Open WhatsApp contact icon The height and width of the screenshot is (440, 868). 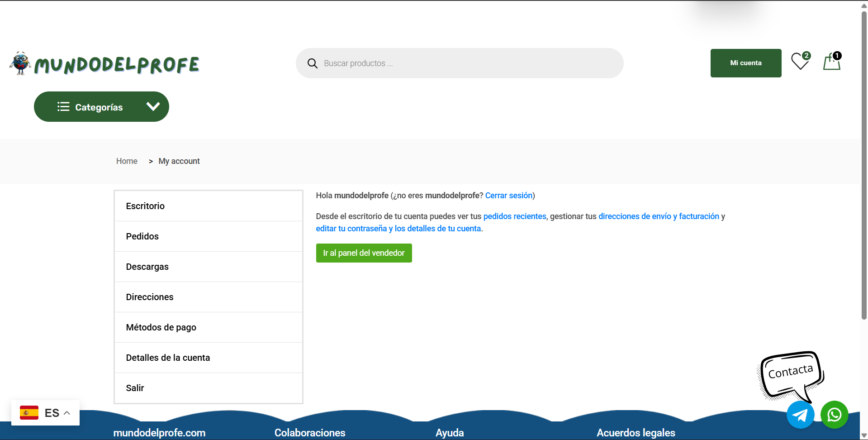coord(834,415)
